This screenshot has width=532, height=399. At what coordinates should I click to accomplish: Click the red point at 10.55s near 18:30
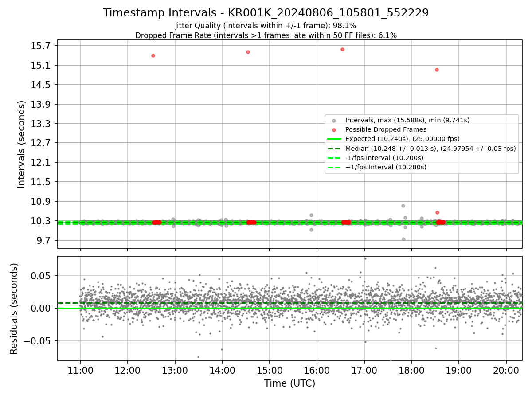(x=437, y=212)
